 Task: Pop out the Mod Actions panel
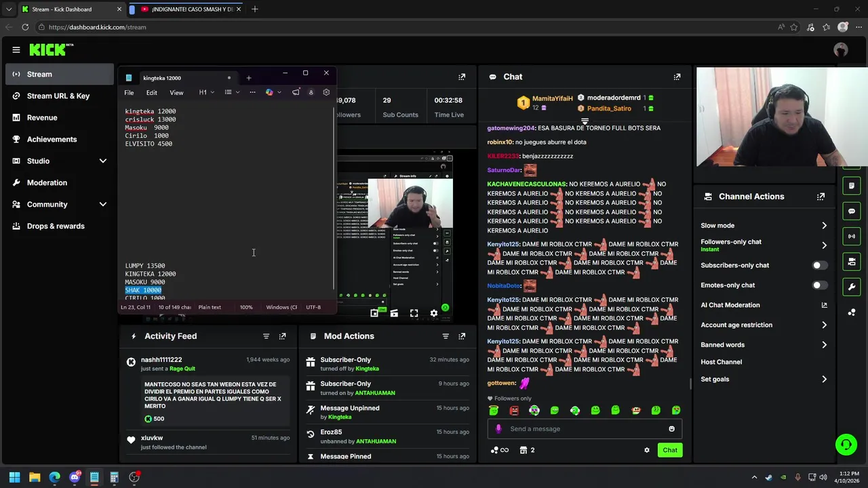point(462,336)
